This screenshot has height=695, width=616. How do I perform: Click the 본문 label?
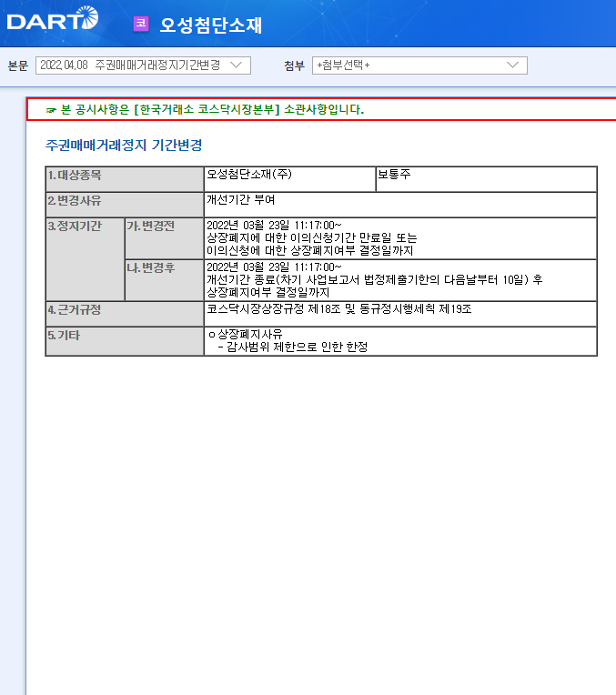(18, 65)
